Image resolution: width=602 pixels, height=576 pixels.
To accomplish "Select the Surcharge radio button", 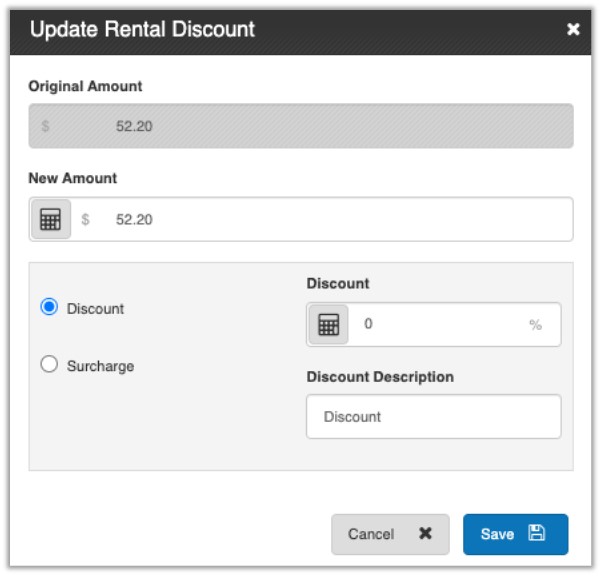I will point(49,365).
